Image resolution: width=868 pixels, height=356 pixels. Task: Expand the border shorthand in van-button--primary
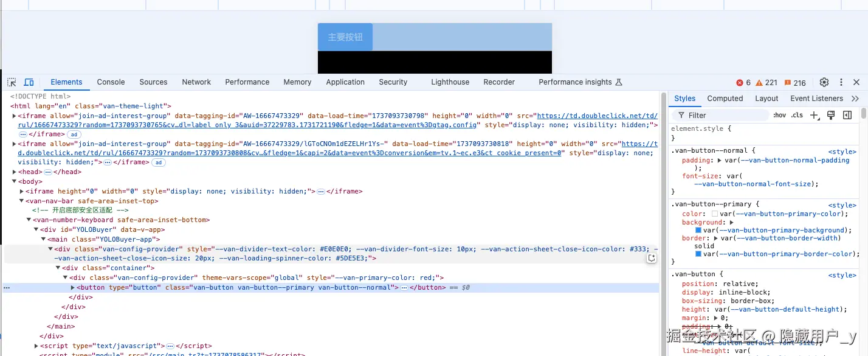coord(716,238)
